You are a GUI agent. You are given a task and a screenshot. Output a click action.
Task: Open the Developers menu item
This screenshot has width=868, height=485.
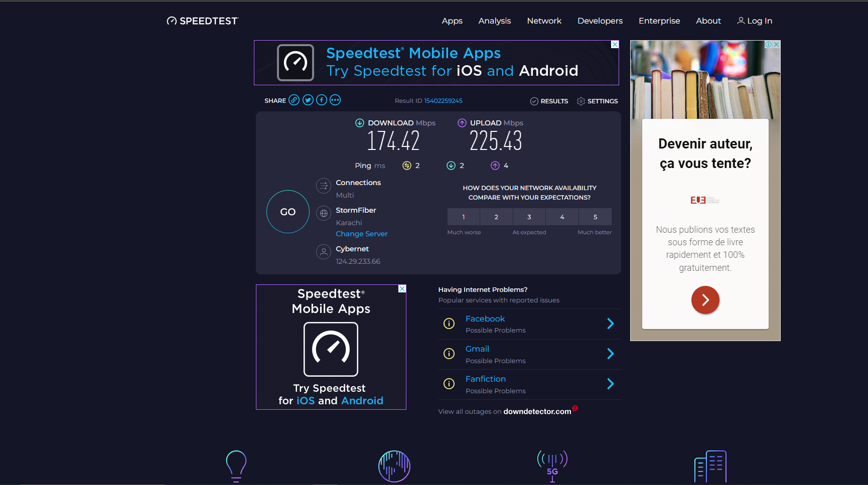(600, 21)
